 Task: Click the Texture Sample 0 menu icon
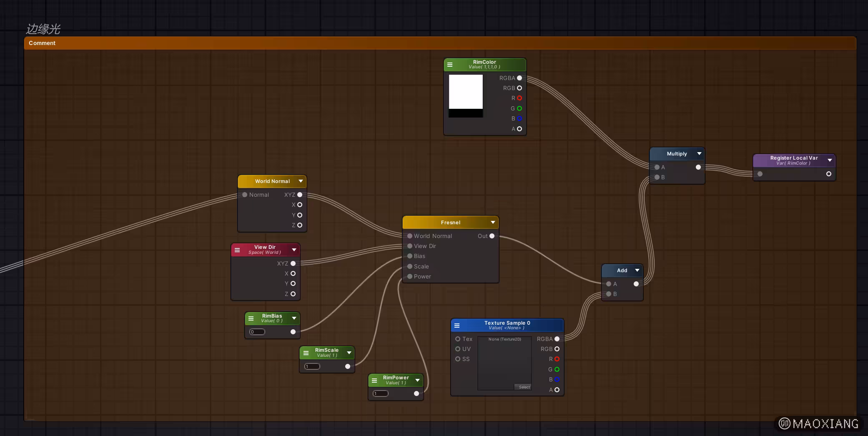coord(457,326)
